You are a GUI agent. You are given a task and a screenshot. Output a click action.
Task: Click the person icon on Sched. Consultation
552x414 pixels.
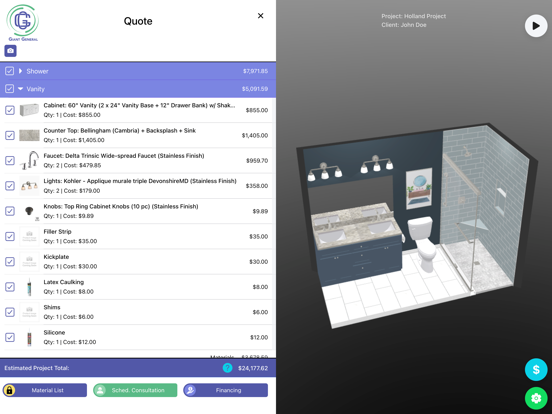click(100, 390)
